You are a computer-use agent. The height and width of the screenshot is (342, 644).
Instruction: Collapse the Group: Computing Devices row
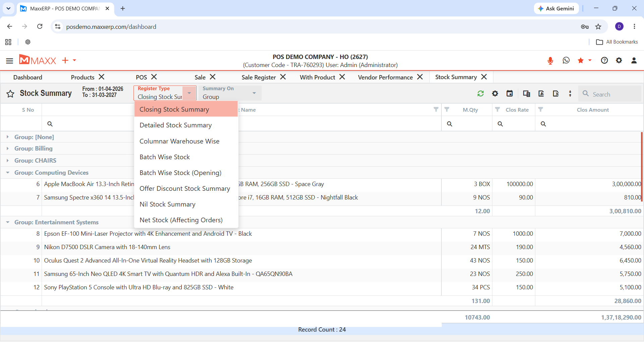7,172
